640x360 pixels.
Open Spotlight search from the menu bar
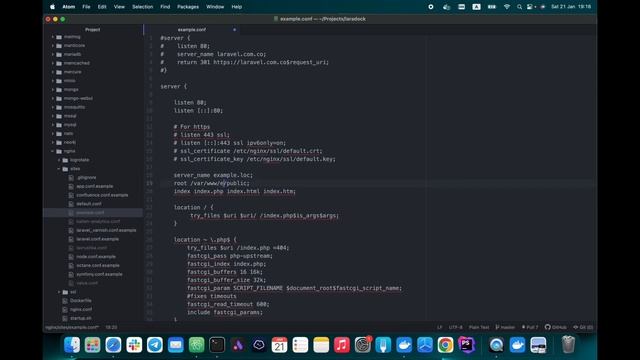tap(519, 7)
